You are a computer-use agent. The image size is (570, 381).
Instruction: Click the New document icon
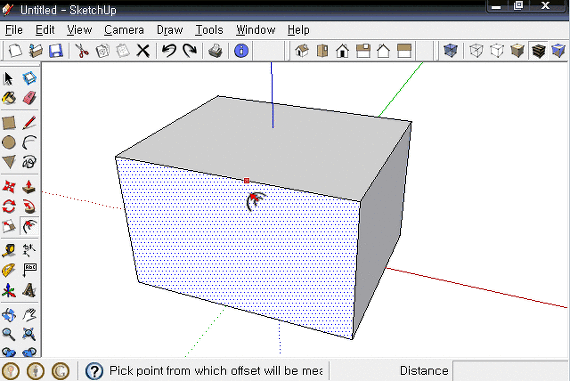pos(15,51)
